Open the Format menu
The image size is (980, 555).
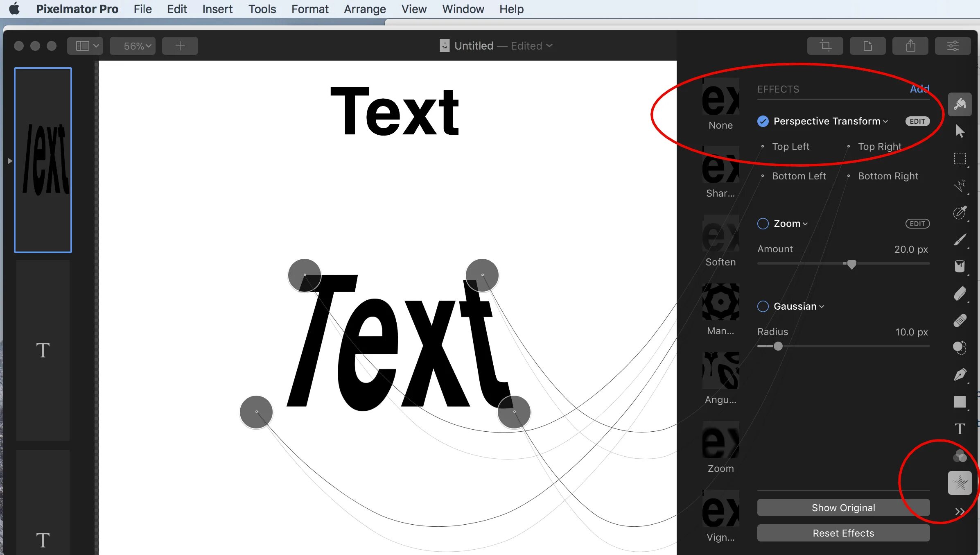pos(309,9)
